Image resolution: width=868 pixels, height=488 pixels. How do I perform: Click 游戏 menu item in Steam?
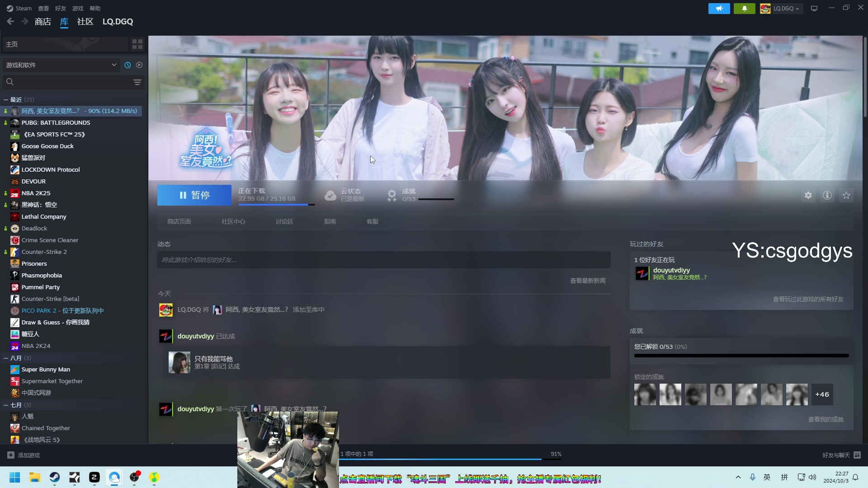tap(77, 8)
